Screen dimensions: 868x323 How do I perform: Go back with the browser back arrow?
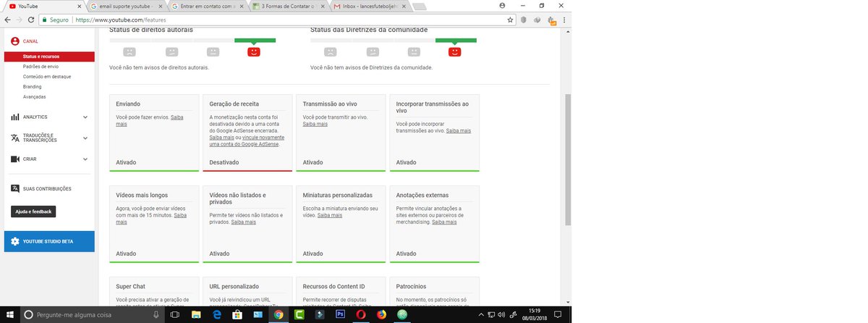(8, 20)
